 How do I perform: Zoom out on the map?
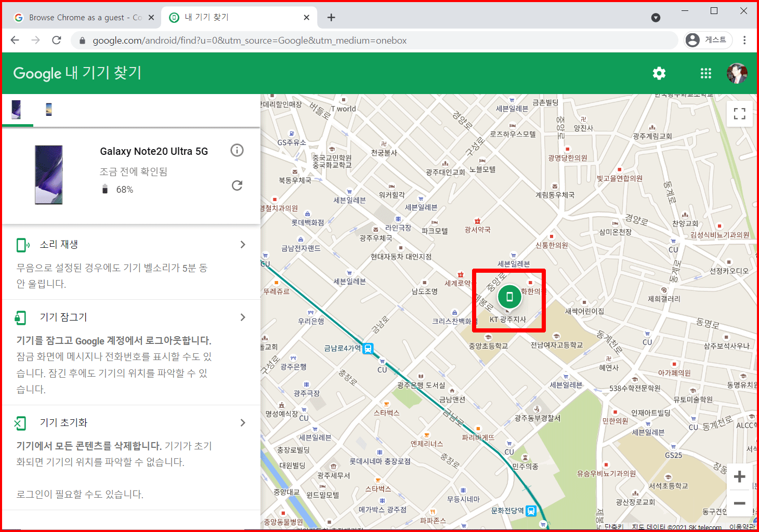pos(740,503)
